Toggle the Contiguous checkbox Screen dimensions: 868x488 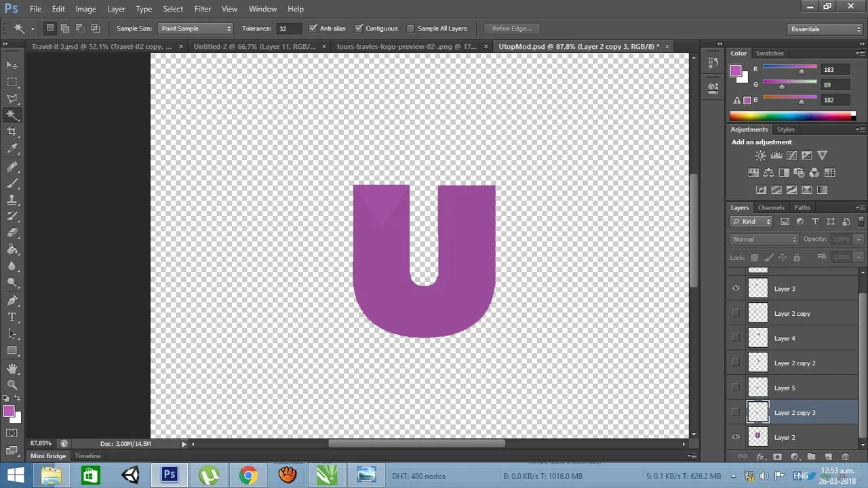[x=359, y=28]
